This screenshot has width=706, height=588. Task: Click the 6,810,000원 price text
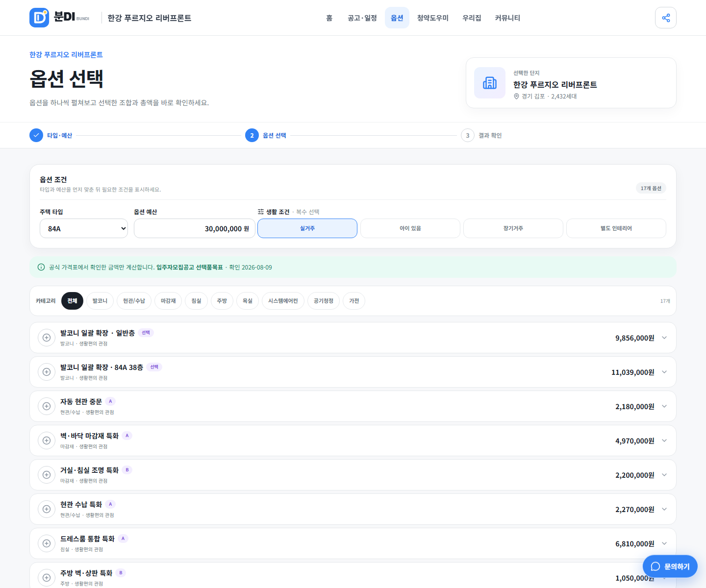[x=635, y=543]
